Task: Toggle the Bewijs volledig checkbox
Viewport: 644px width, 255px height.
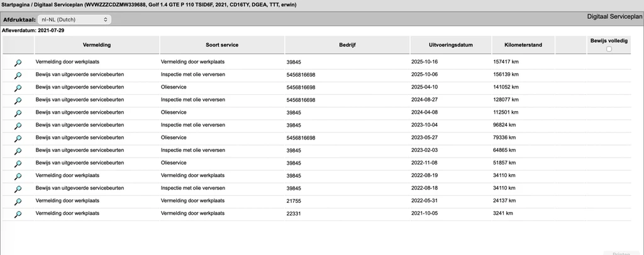Action: point(609,49)
